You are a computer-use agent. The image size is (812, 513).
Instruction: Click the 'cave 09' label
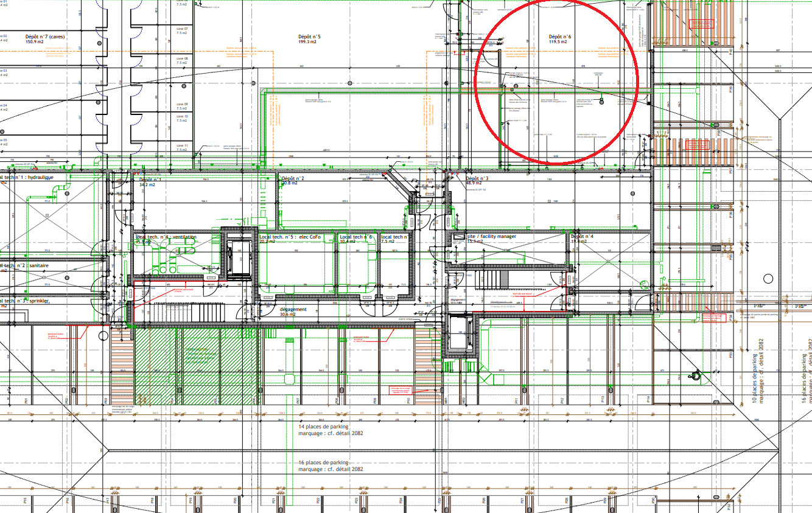pos(182,104)
